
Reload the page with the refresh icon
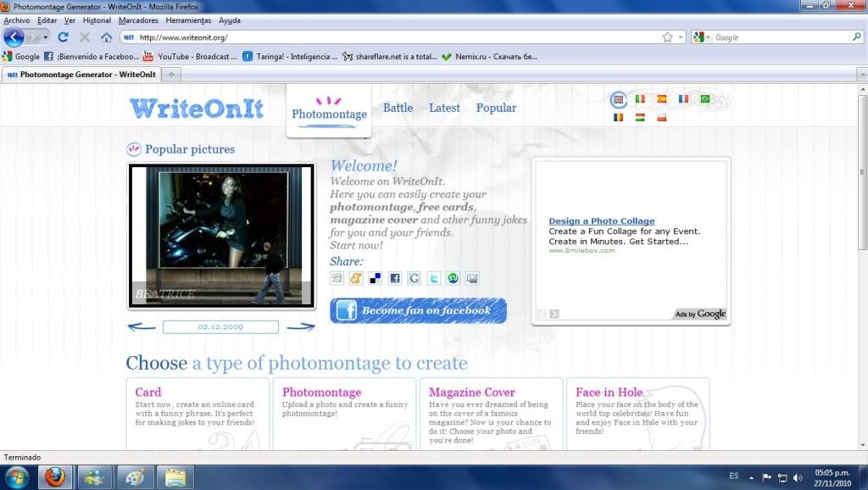63,37
